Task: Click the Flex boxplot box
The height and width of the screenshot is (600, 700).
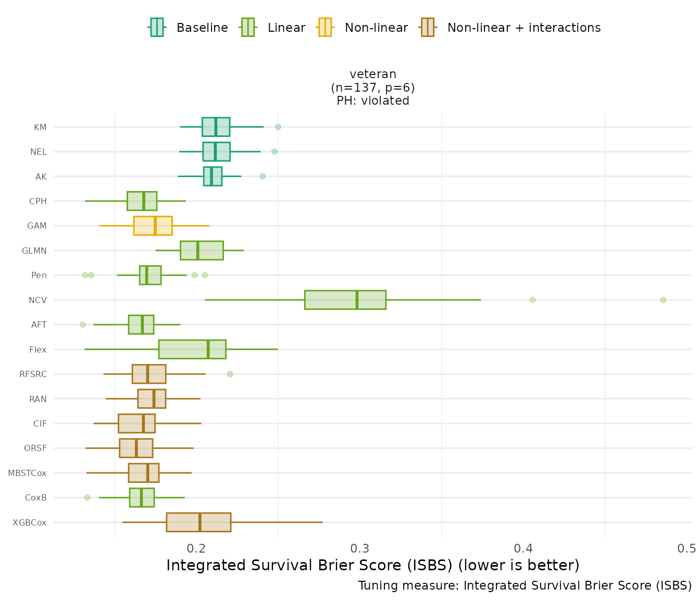Action: click(192, 349)
